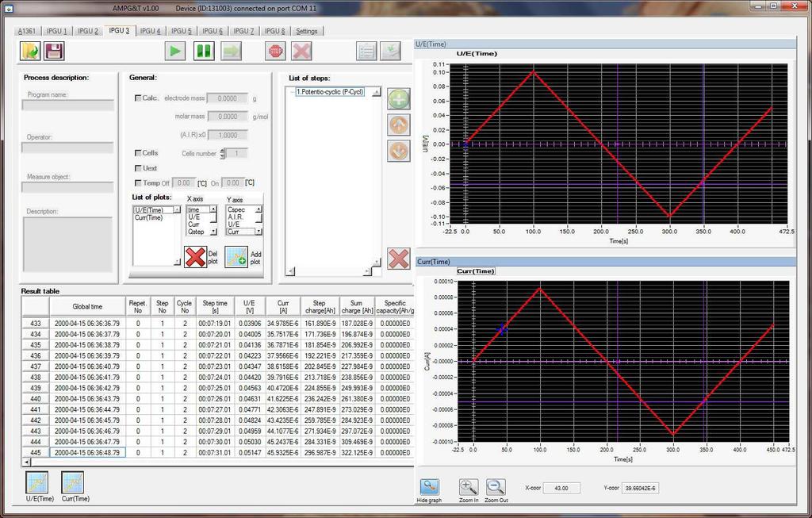Click the Curr(Time) graph panel header
812x518 pixels.
[605, 262]
